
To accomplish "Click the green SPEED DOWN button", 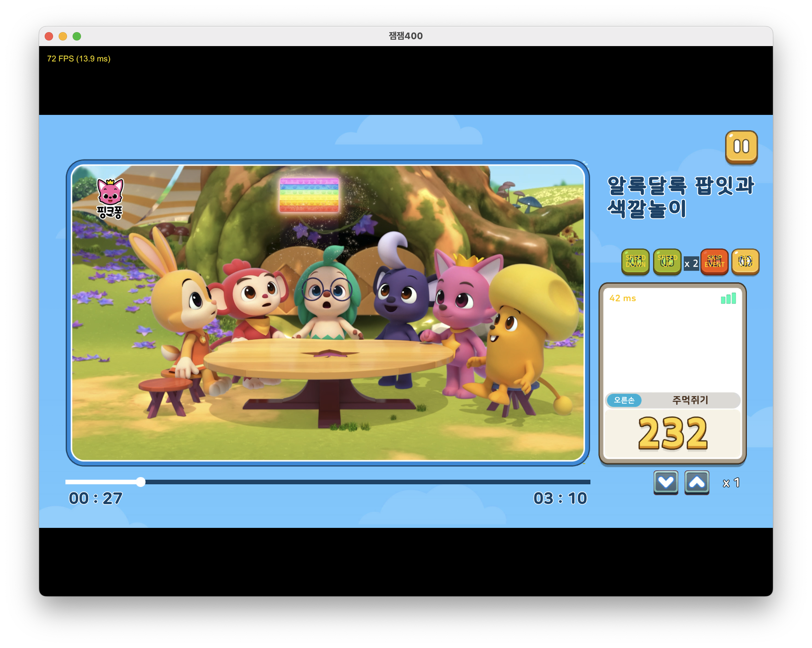I will [635, 261].
